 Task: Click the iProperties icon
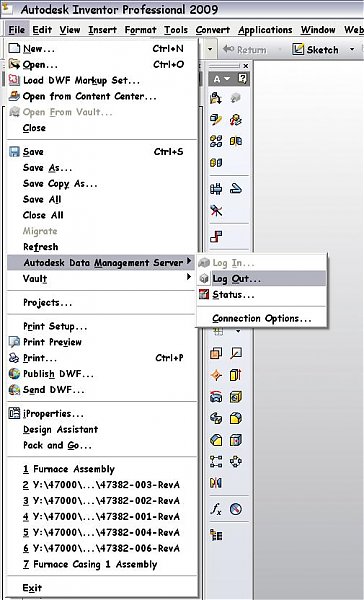click(14, 413)
